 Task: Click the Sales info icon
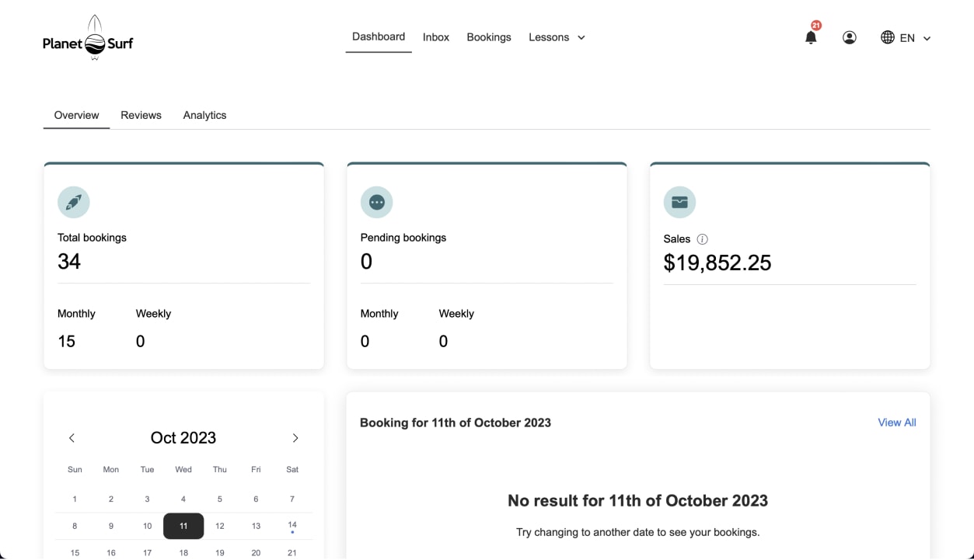(x=703, y=239)
